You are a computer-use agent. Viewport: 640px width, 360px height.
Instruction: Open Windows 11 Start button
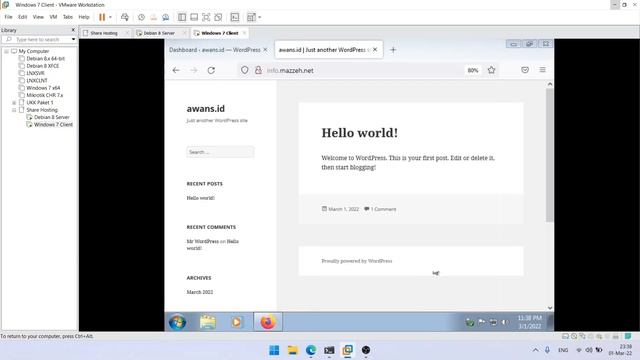(x=274, y=350)
